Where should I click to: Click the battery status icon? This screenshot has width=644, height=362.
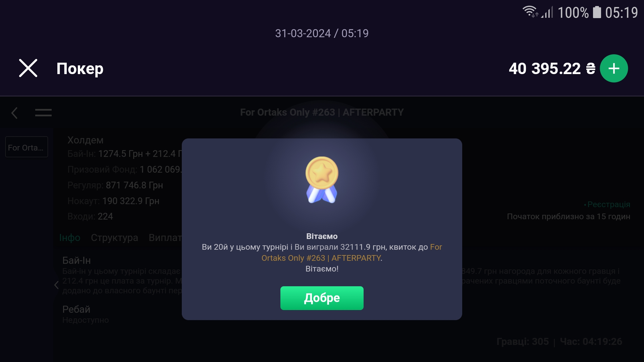[597, 12]
